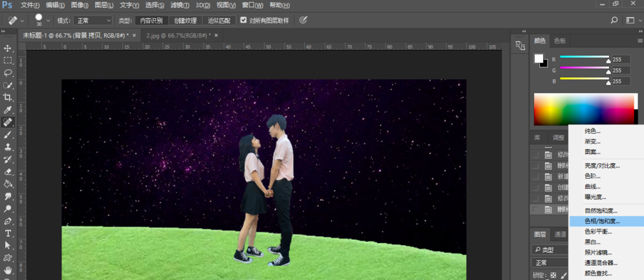Click the Hand tool
This screenshot has width=644, height=280.
[x=8, y=270]
